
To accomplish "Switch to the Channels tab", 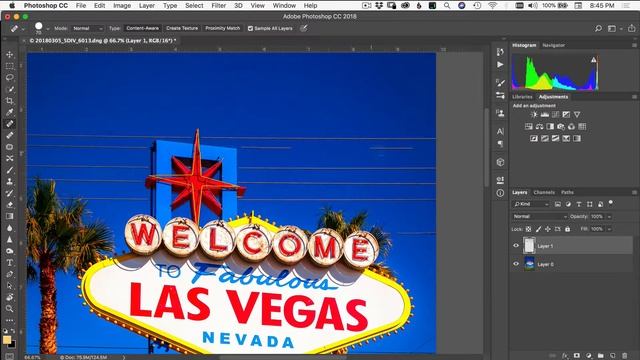I will pyautogui.click(x=544, y=192).
